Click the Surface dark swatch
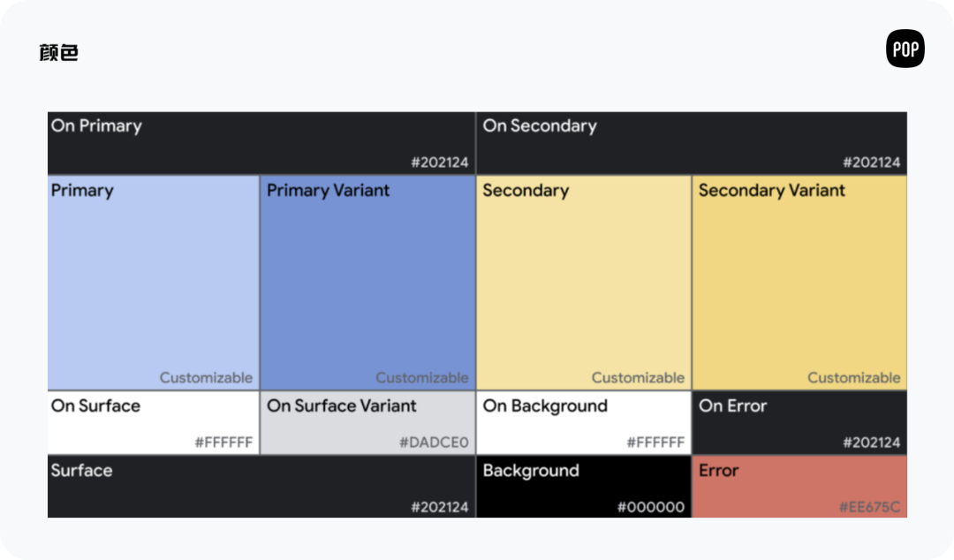Viewport: 954px width, 560px height. pos(261,487)
